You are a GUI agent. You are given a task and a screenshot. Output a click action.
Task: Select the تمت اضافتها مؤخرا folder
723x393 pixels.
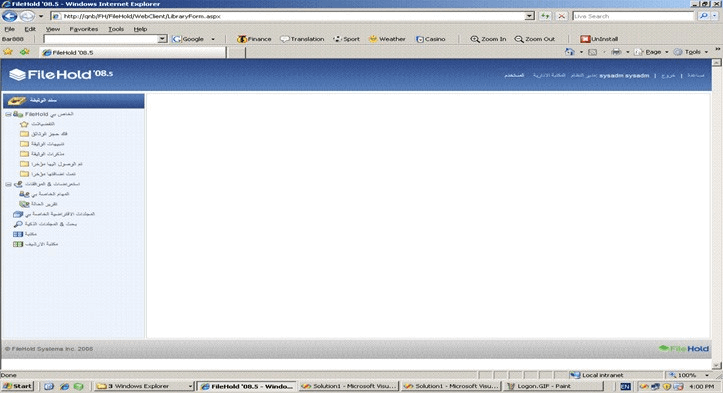[x=48, y=174]
